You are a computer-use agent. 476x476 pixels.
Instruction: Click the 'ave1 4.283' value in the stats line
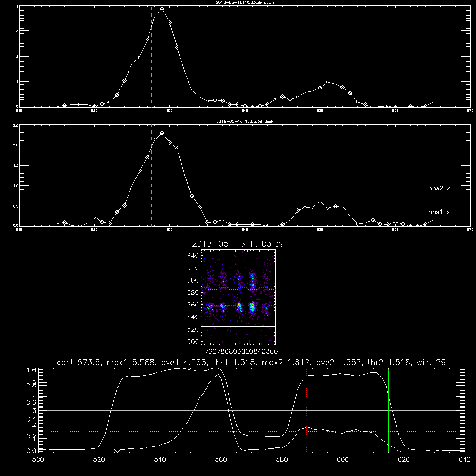click(184, 362)
